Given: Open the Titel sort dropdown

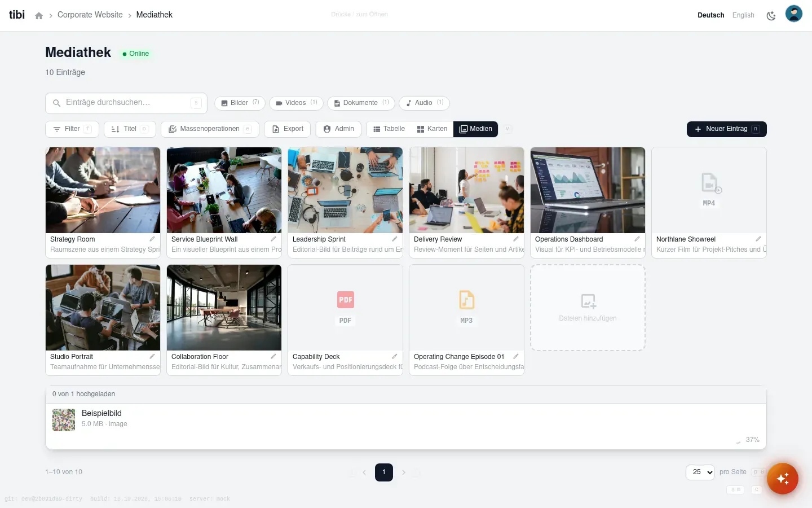Looking at the screenshot, I should [130, 129].
